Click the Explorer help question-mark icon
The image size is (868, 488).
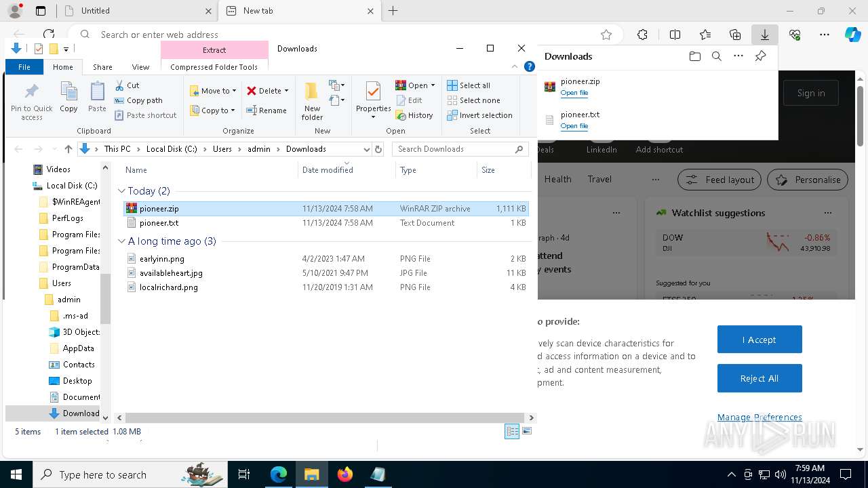click(530, 66)
